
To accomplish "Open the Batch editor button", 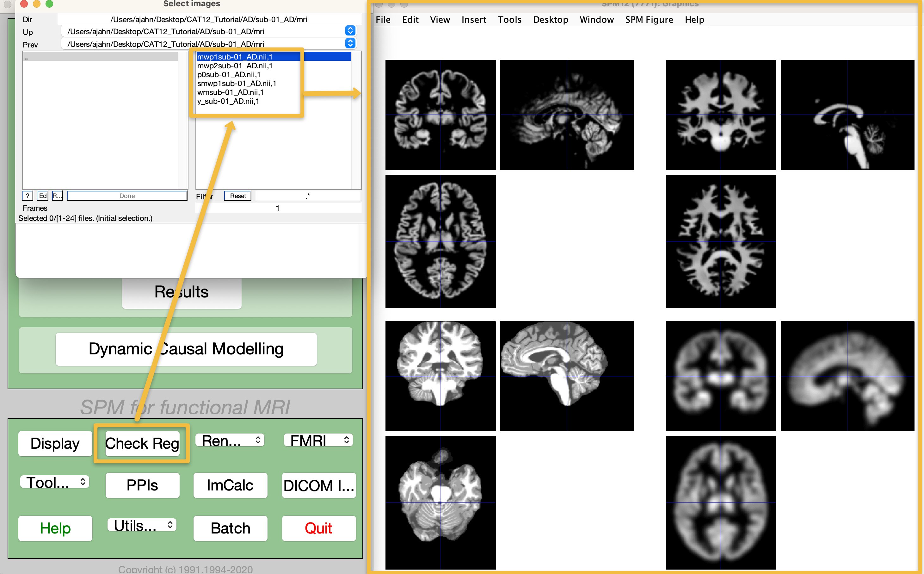I will pyautogui.click(x=230, y=528).
